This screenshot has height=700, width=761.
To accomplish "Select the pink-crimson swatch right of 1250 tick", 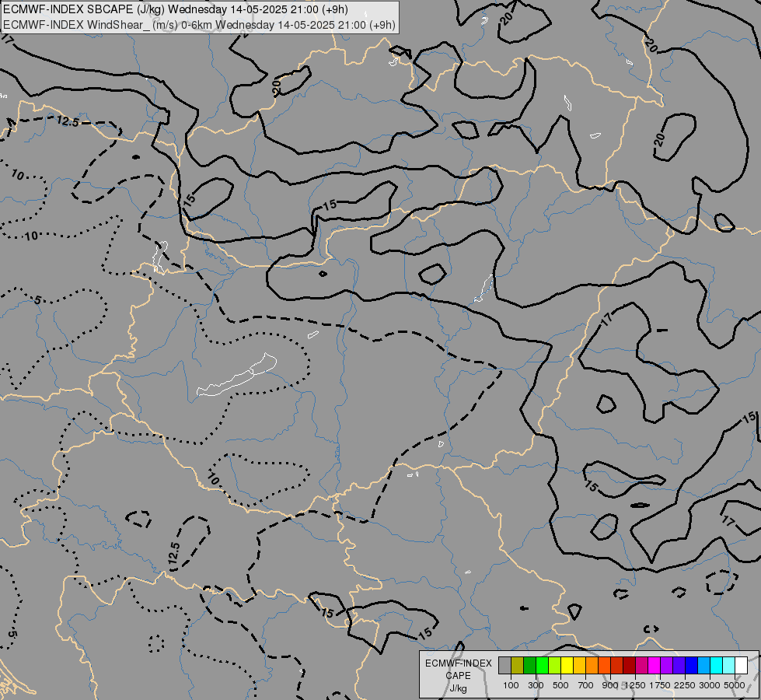I will pos(641,665).
